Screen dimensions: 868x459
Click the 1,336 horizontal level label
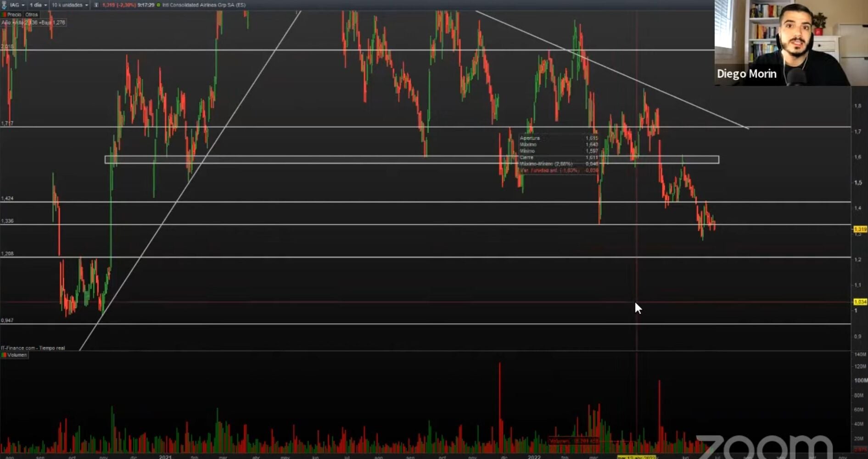pos(7,221)
